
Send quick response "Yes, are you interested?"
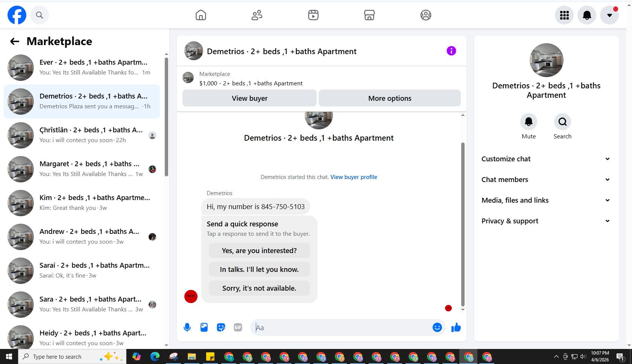pos(259,251)
